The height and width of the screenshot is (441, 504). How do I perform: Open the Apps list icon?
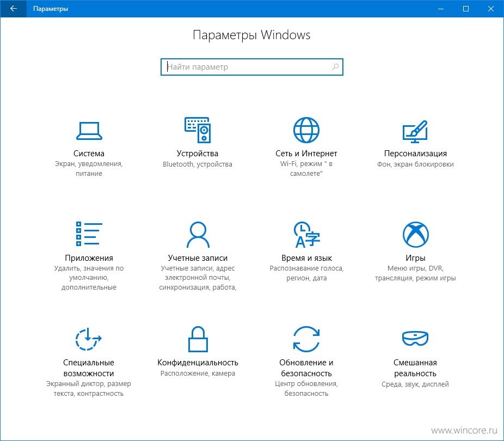point(89,234)
